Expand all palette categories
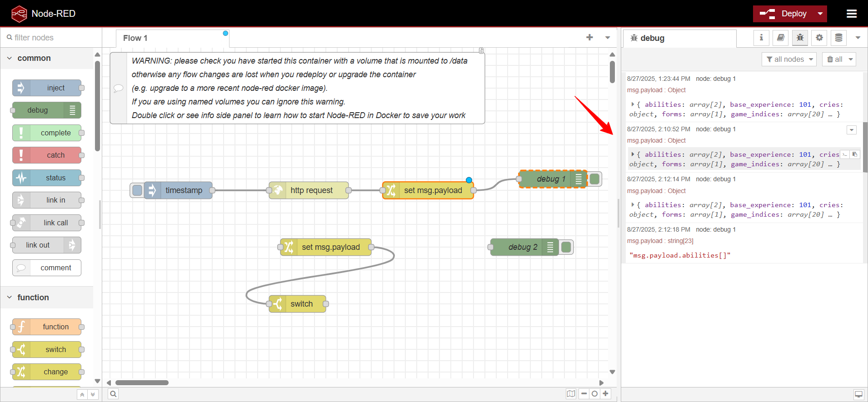The height and width of the screenshot is (402, 868). pyautogui.click(x=93, y=394)
